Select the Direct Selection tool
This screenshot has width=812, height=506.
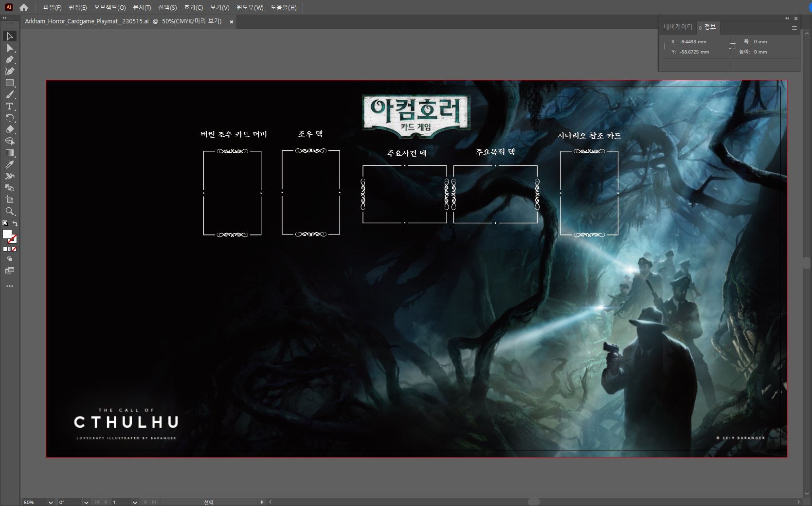tap(10, 48)
